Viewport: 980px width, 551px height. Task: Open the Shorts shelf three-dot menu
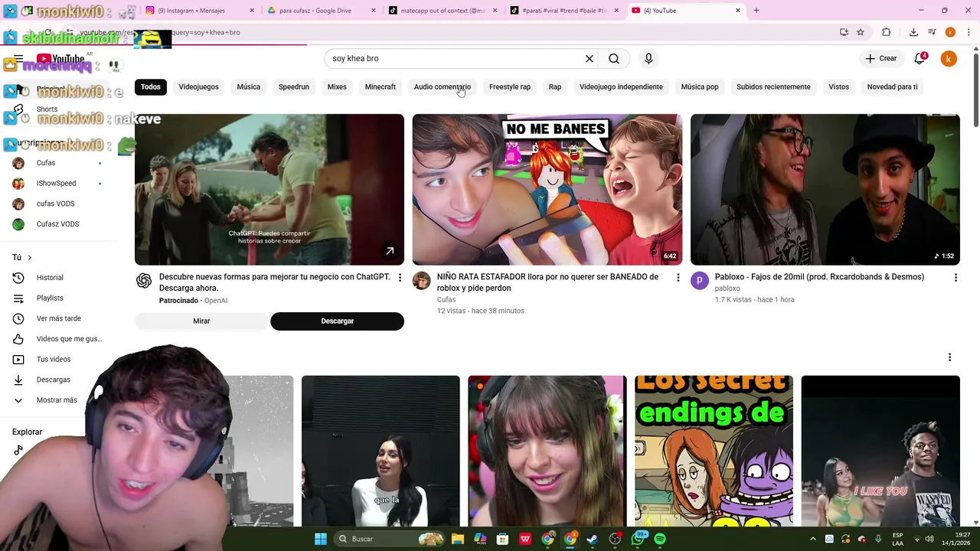(949, 357)
